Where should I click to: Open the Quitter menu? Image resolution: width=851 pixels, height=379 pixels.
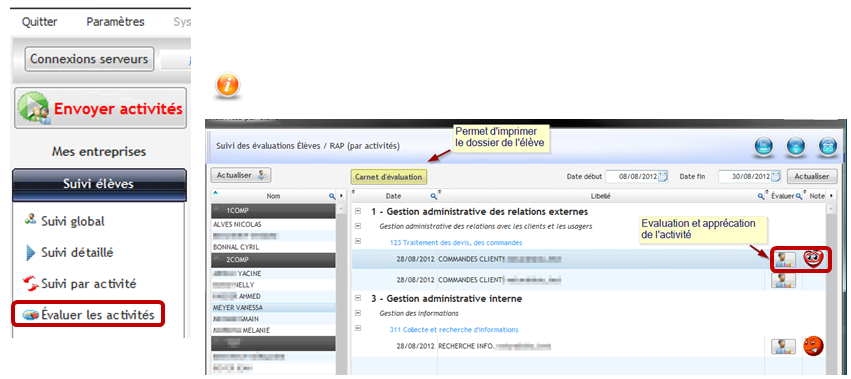(40, 22)
